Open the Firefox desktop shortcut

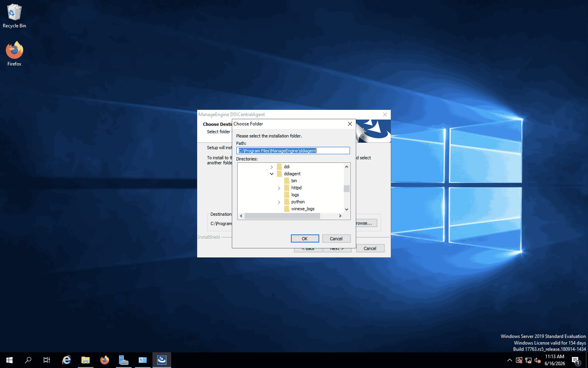(14, 54)
